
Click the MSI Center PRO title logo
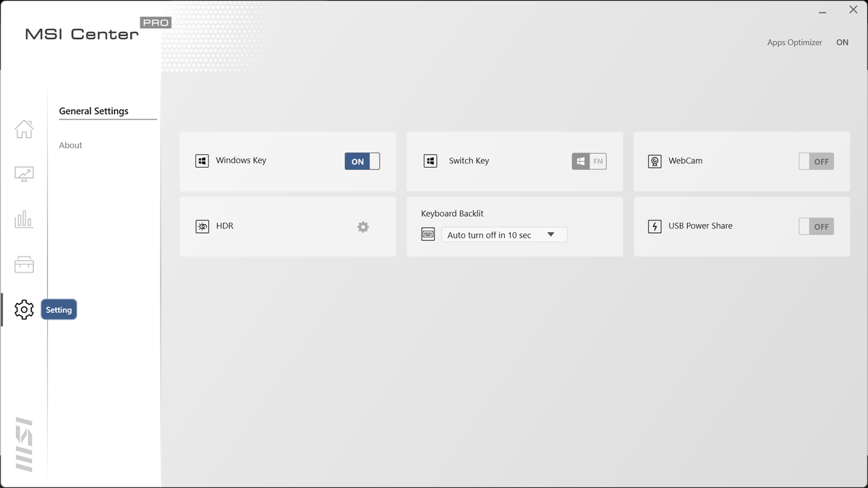(98, 30)
